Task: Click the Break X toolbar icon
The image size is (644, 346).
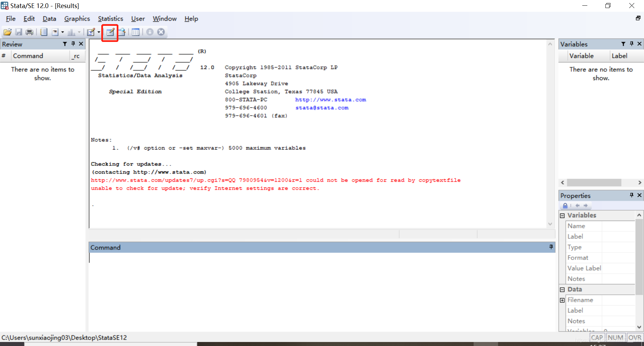Action: [161, 32]
